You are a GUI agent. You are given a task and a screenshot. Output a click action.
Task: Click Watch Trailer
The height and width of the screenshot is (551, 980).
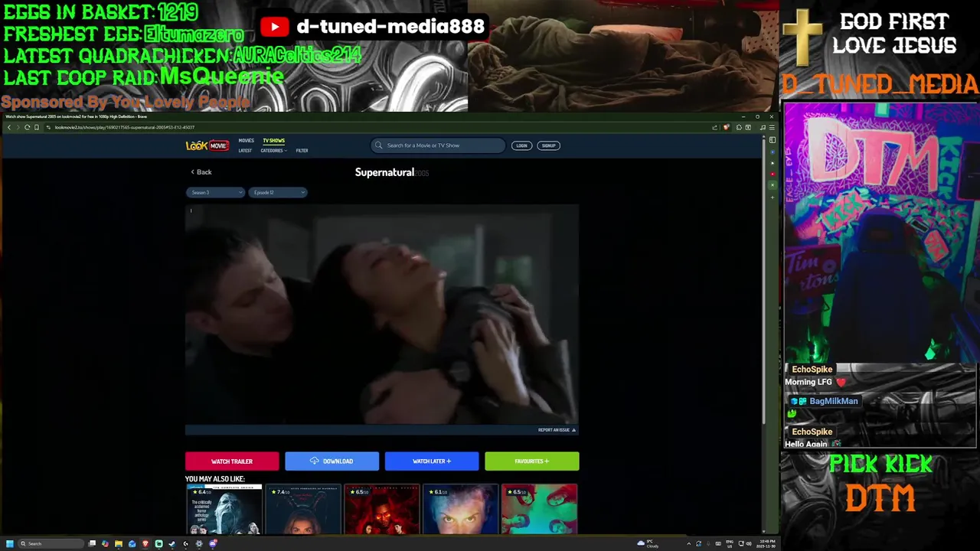click(x=232, y=461)
